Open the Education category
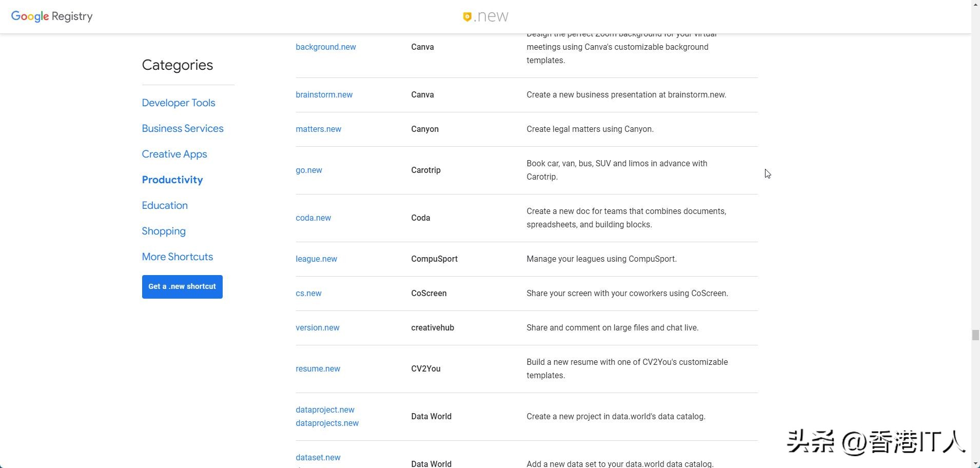Image resolution: width=980 pixels, height=468 pixels. [165, 205]
